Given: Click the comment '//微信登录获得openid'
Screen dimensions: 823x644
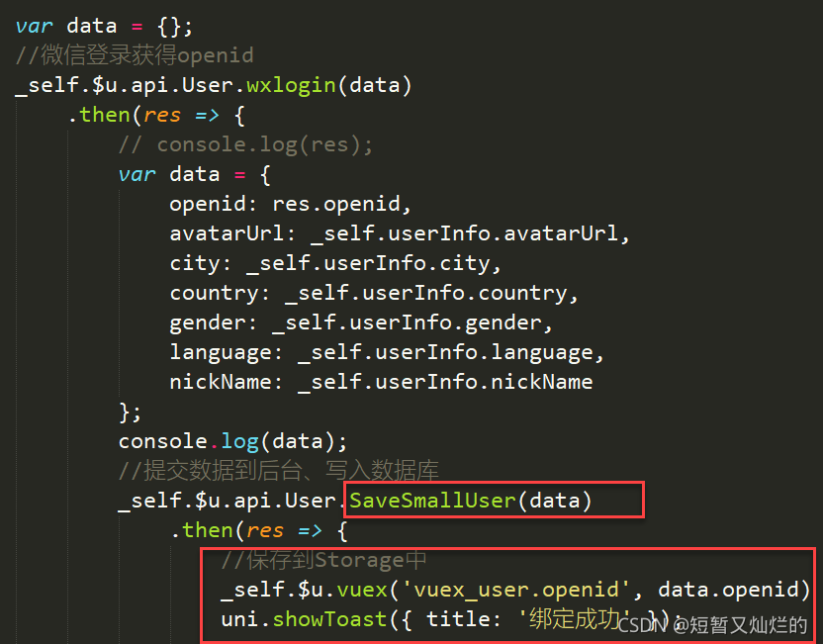Looking at the screenshot, I should 135,55.
